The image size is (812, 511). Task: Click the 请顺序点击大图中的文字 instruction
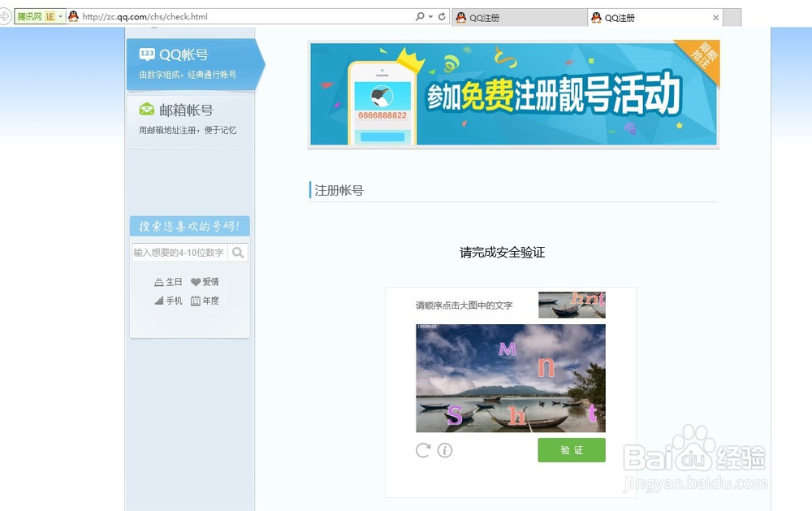pos(464,305)
